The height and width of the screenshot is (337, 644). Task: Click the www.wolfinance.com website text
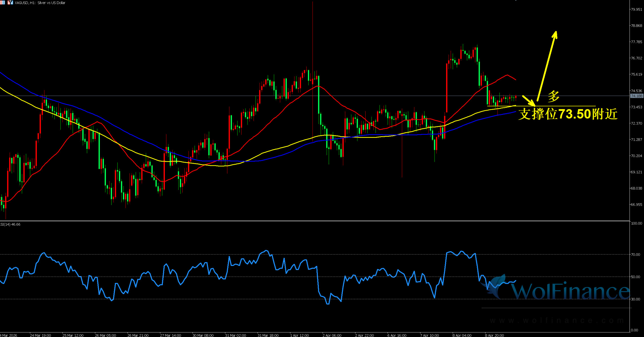coord(557,320)
